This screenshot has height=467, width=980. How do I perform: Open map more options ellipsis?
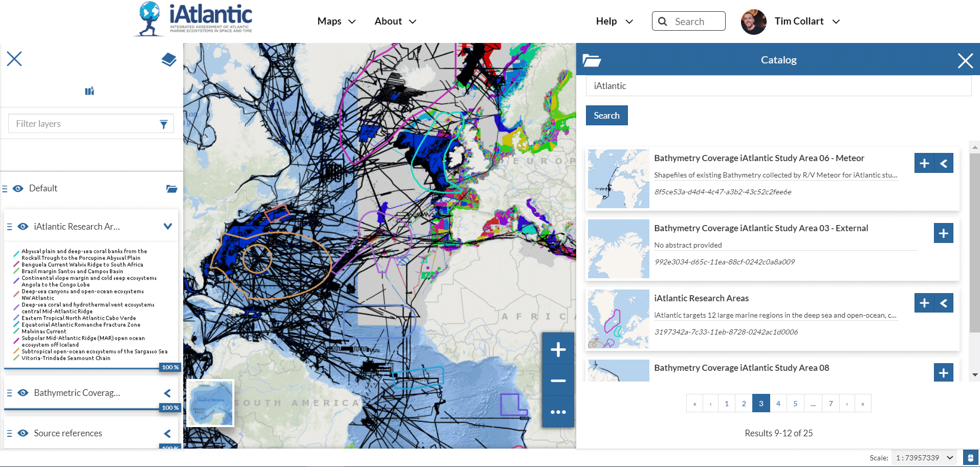point(558,412)
